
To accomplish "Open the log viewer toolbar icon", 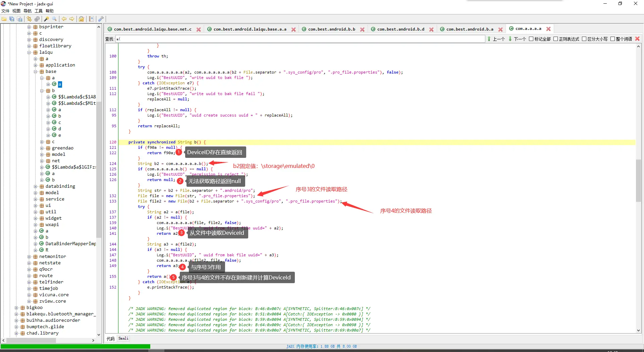I will tap(91, 19).
